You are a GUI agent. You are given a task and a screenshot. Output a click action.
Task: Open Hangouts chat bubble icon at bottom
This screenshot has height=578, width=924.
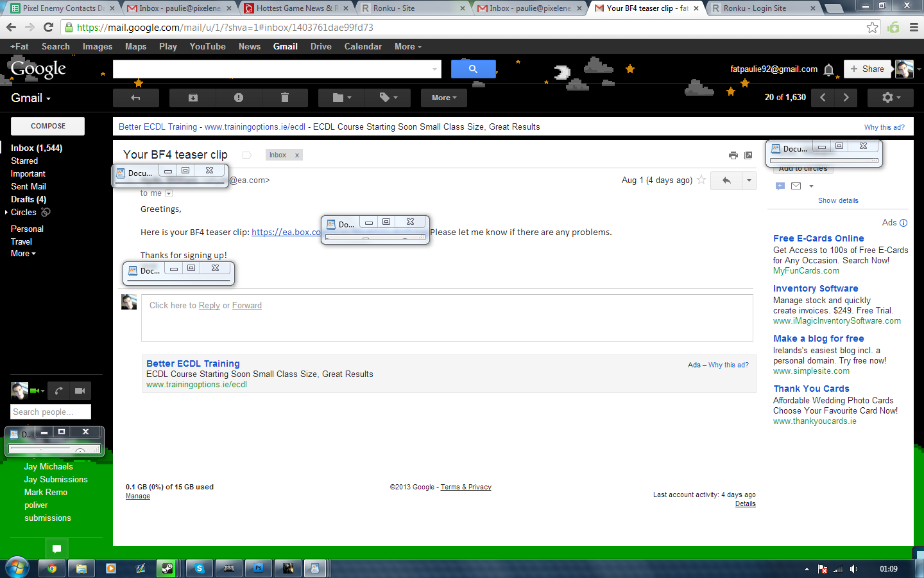(56, 548)
